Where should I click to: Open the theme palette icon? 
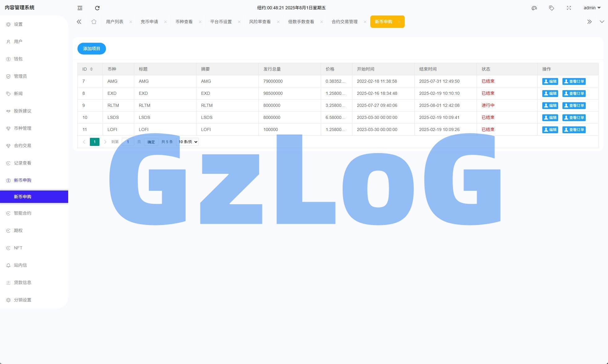[534, 8]
